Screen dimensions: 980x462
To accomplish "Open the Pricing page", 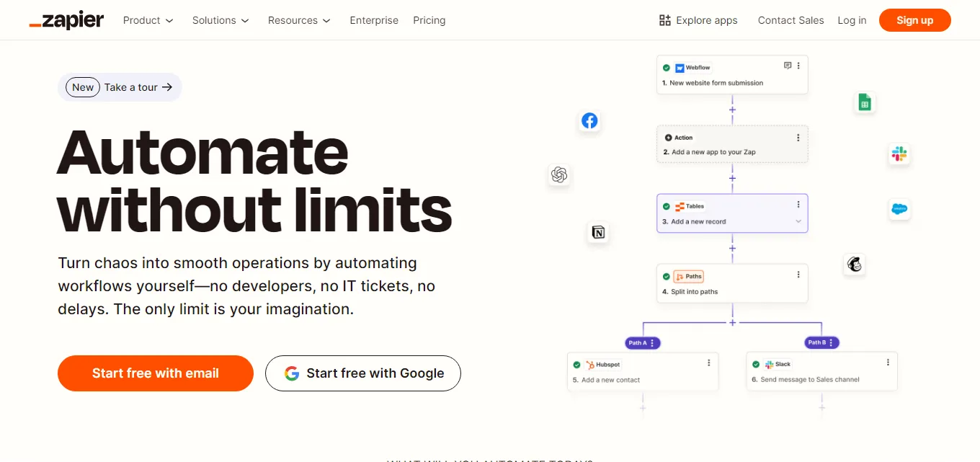I will (x=429, y=20).
